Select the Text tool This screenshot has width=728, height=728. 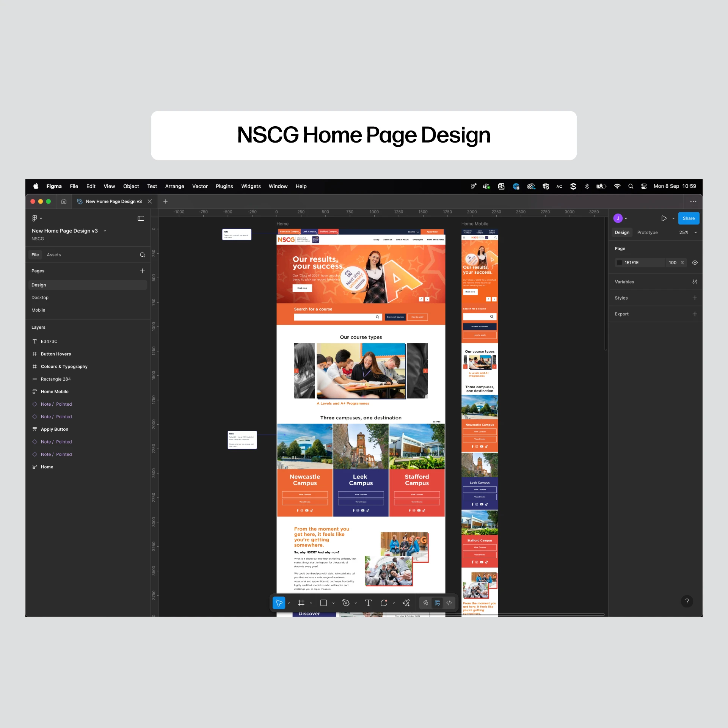(368, 603)
